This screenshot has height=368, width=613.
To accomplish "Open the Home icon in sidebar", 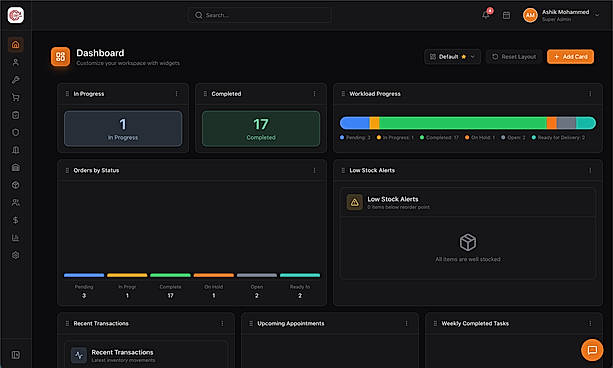I will click(x=16, y=45).
